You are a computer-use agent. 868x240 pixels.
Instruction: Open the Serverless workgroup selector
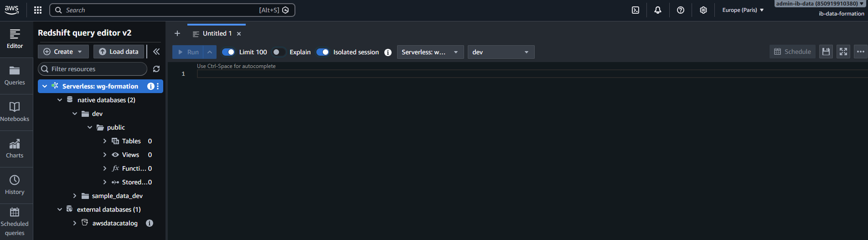pos(430,52)
